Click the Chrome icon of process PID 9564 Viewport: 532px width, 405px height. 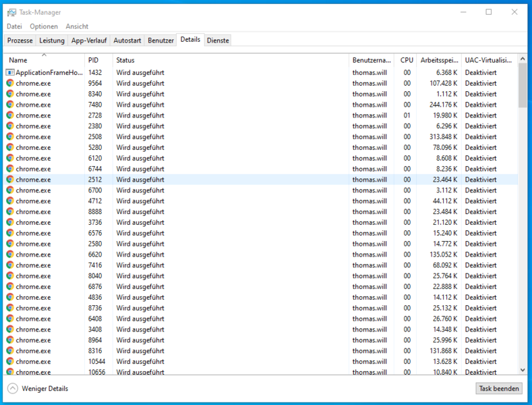tap(10, 83)
